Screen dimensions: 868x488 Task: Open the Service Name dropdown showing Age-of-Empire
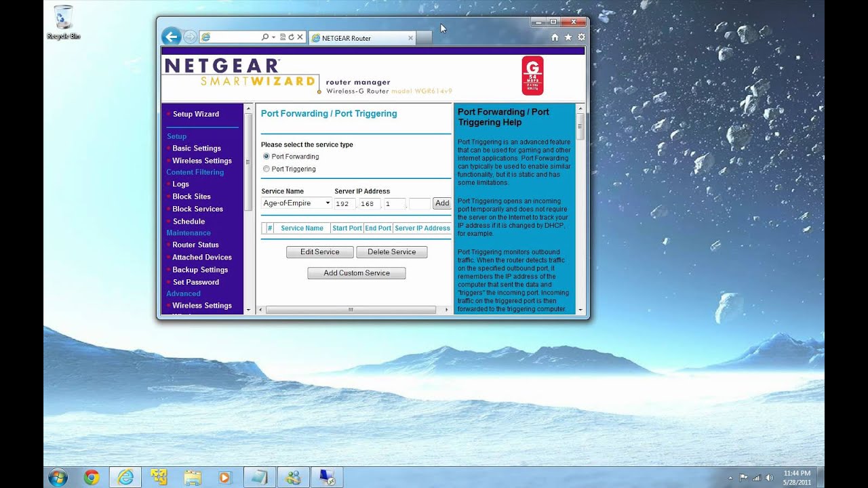tap(296, 203)
